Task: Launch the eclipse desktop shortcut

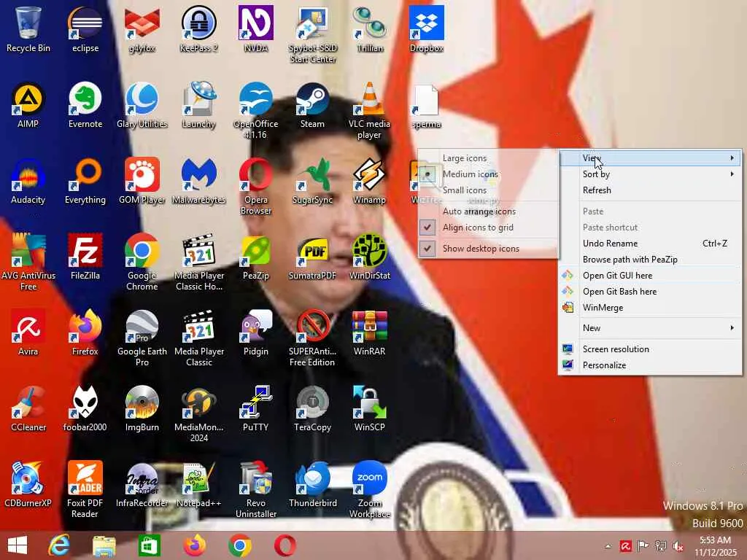Action: [85, 29]
